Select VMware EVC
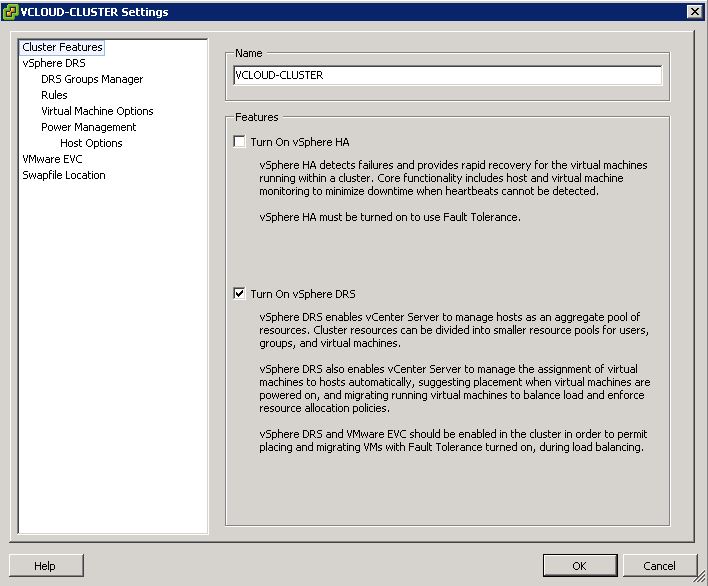The image size is (708, 586). [52, 159]
